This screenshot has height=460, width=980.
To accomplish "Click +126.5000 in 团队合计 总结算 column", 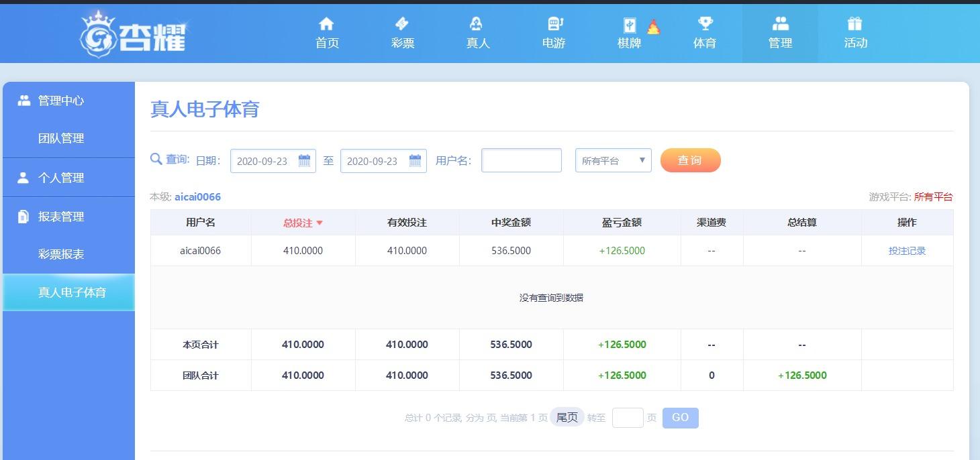I will pyautogui.click(x=802, y=376).
